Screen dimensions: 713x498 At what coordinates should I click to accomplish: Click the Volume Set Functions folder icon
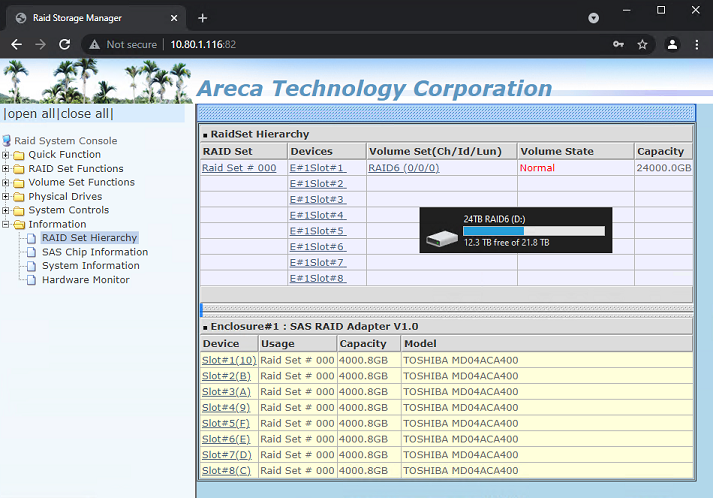coord(19,183)
